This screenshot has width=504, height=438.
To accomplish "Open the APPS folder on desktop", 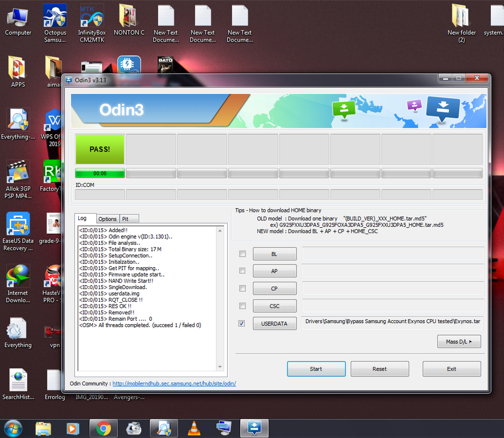I will pyautogui.click(x=18, y=71).
